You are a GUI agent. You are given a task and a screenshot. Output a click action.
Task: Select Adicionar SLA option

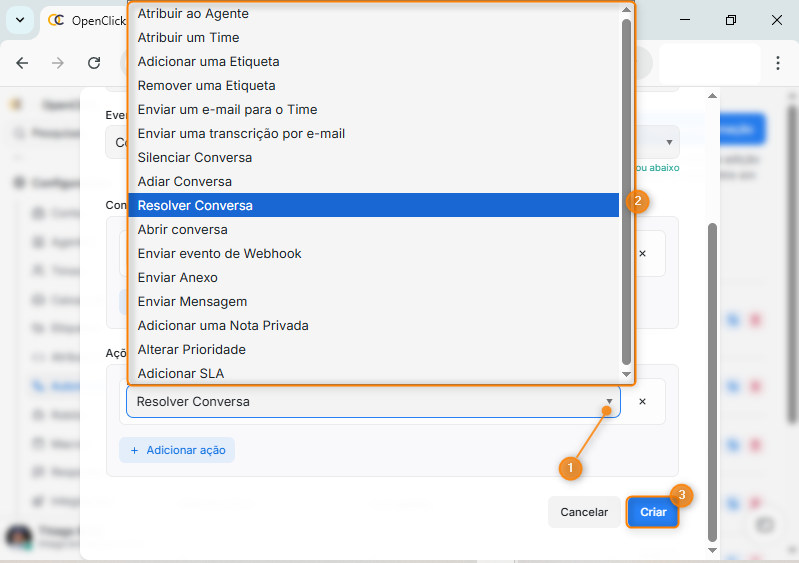coord(181,373)
